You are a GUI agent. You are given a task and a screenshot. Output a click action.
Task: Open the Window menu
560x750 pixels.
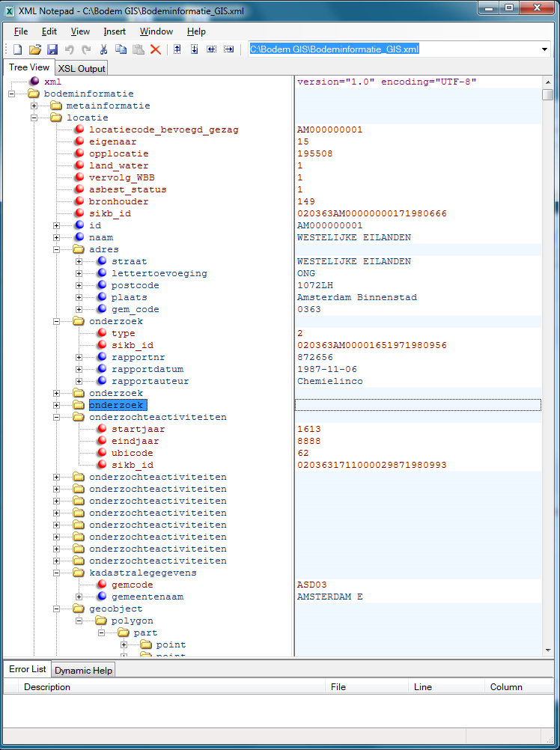(156, 31)
